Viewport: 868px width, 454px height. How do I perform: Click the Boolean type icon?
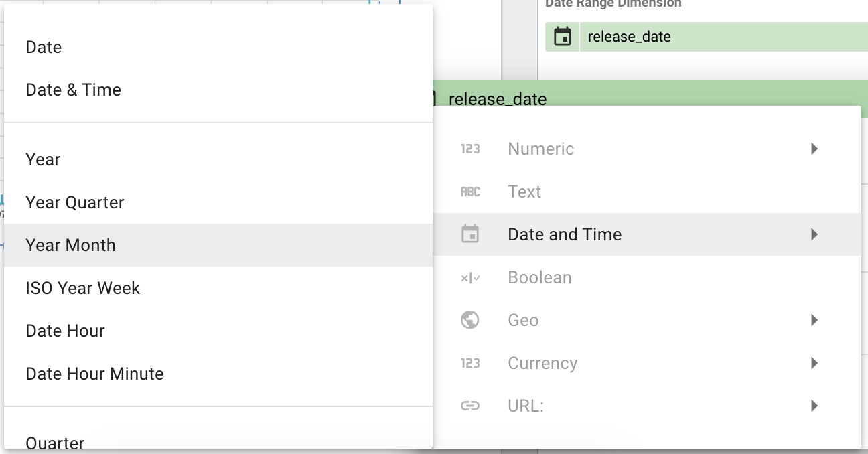coord(470,277)
